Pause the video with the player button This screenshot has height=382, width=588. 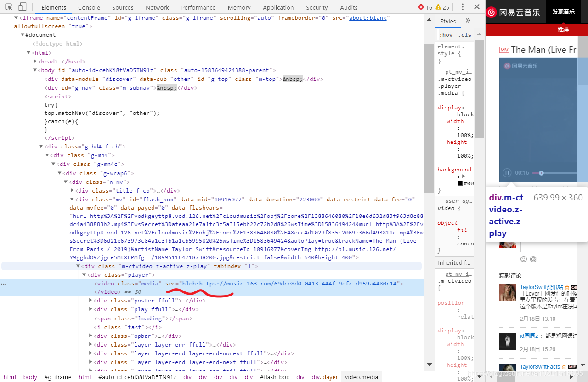point(507,173)
